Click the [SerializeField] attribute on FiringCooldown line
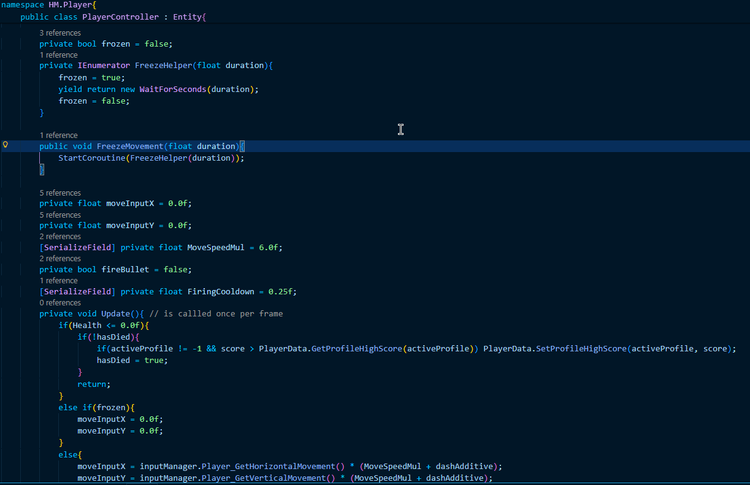The width and height of the screenshot is (750, 485). tap(77, 292)
